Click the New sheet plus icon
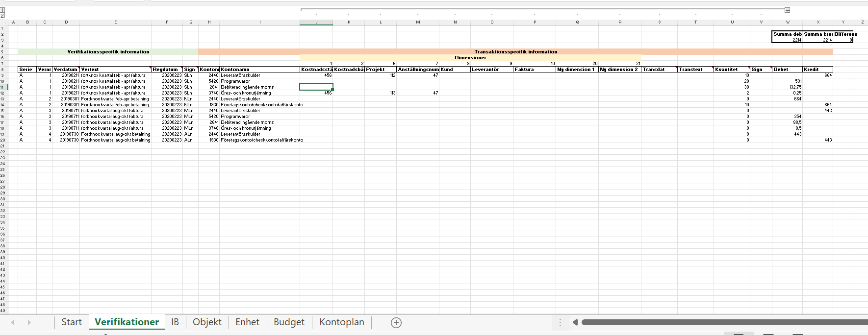Viewport: 868px width, 335px height. tap(396, 322)
